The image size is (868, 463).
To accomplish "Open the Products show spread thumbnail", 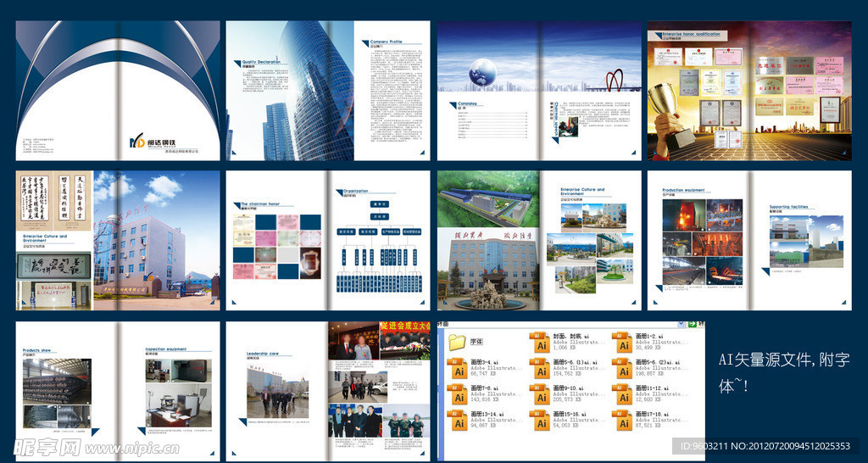I will pyautogui.click(x=118, y=391).
